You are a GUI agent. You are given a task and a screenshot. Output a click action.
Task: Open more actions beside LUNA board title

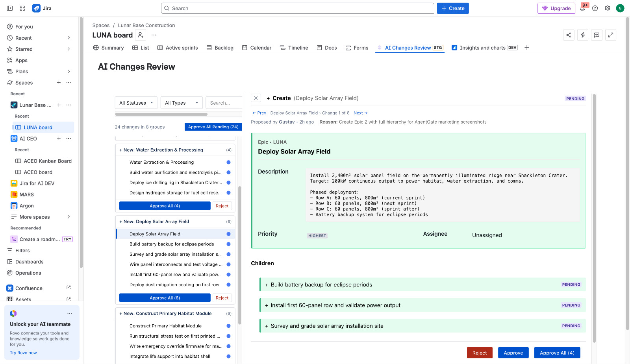click(154, 35)
